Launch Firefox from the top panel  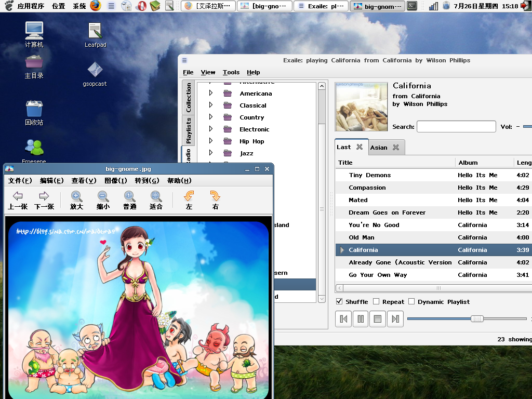(96, 6)
